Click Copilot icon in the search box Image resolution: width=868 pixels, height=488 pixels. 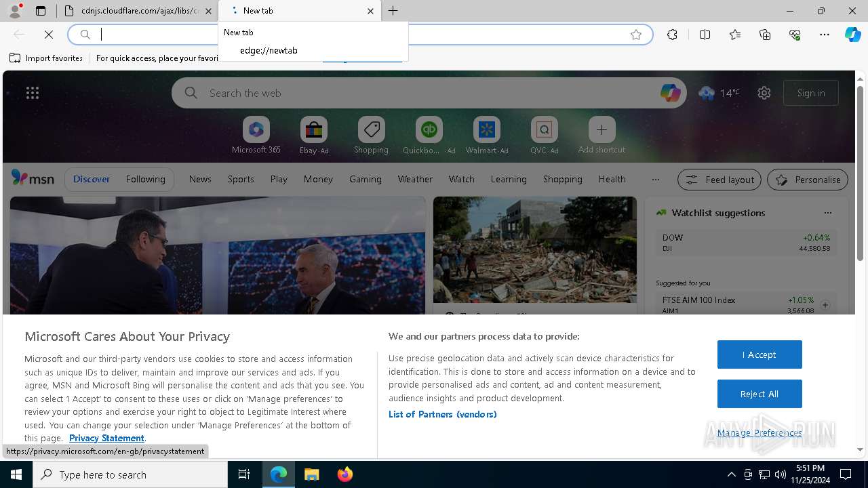[x=670, y=93]
